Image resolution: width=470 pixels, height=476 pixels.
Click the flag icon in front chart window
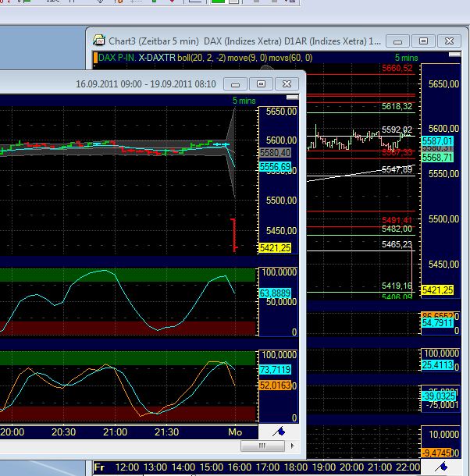(279, 432)
